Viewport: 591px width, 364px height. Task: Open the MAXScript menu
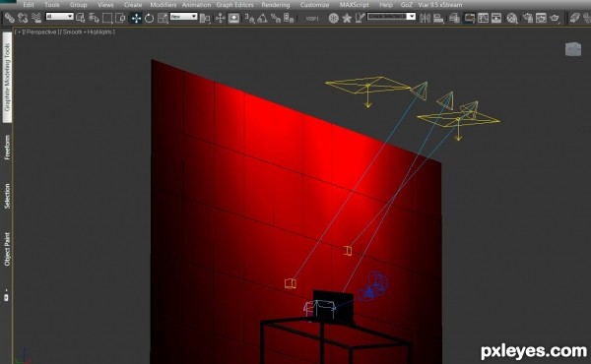point(355,5)
